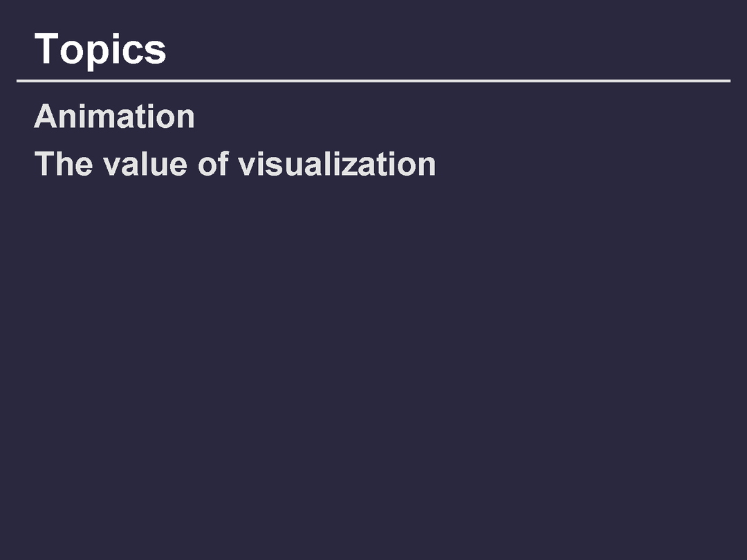This screenshot has height=560, width=747.
Task: Click the "The value of visualization" line
Action: [x=235, y=165]
